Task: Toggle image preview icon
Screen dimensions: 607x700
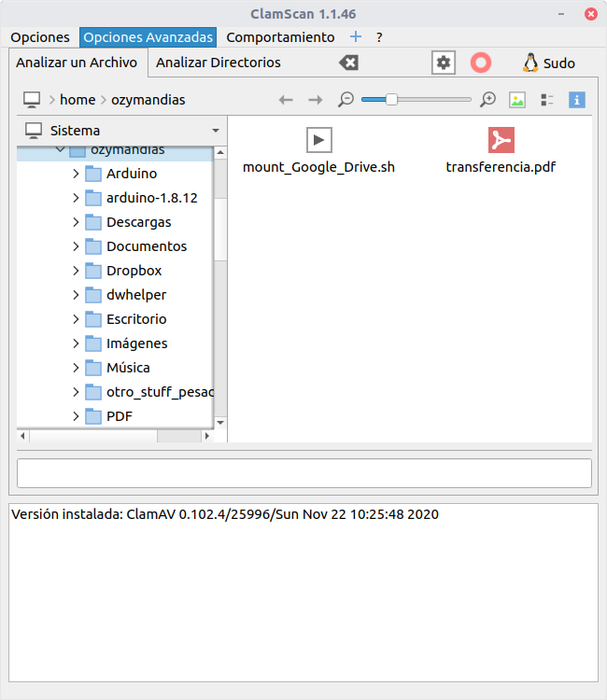Action: (x=517, y=100)
